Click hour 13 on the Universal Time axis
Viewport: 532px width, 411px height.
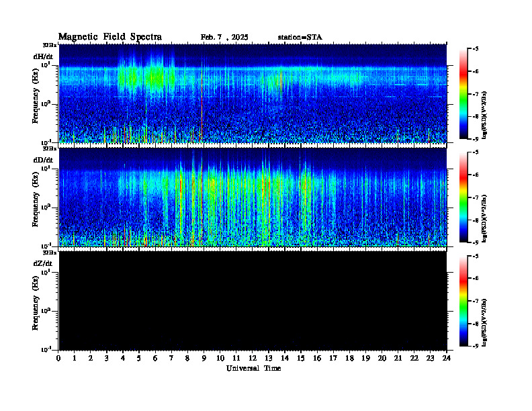[x=269, y=359]
